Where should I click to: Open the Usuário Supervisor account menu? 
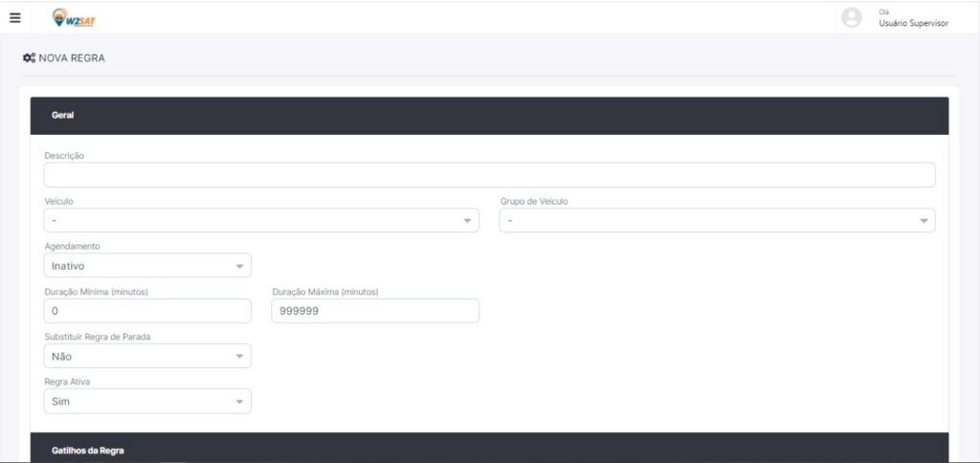point(913,23)
